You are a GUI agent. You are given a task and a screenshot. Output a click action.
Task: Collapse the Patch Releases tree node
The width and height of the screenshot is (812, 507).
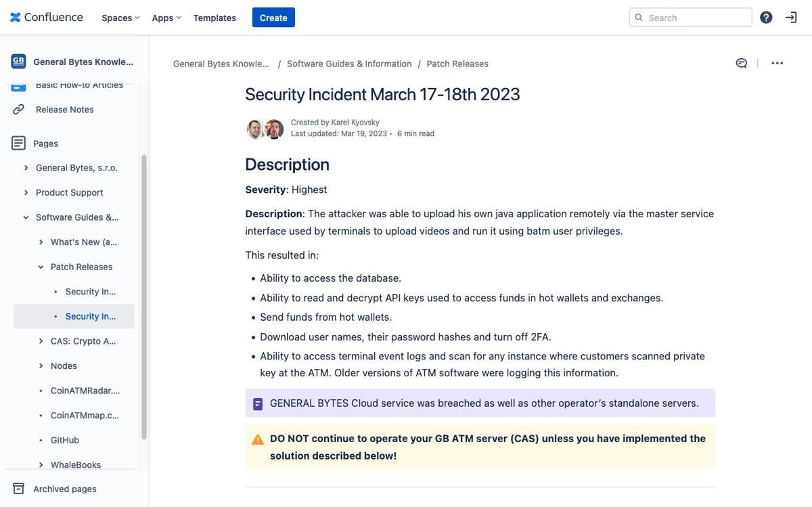[x=41, y=267]
